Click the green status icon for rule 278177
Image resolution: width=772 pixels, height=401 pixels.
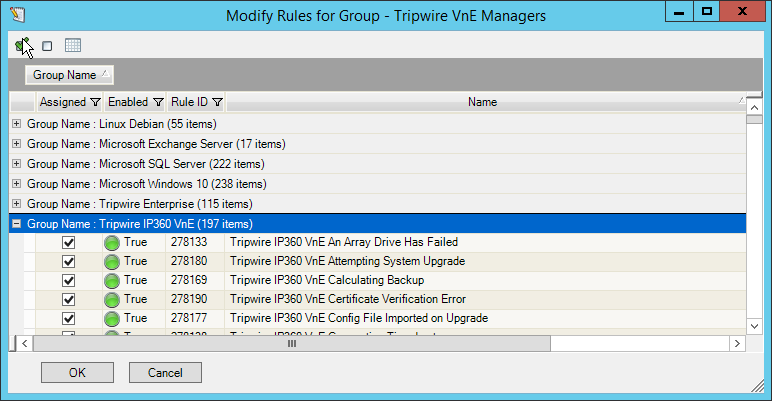[112, 319]
